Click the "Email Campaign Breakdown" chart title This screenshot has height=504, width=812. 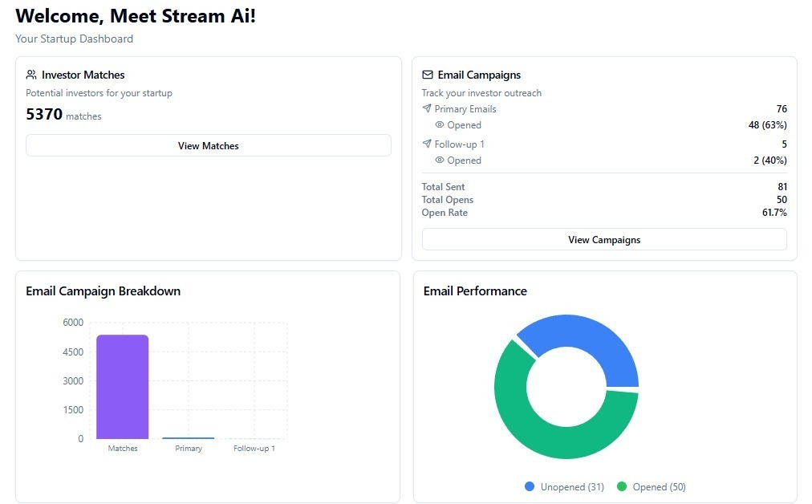point(103,291)
